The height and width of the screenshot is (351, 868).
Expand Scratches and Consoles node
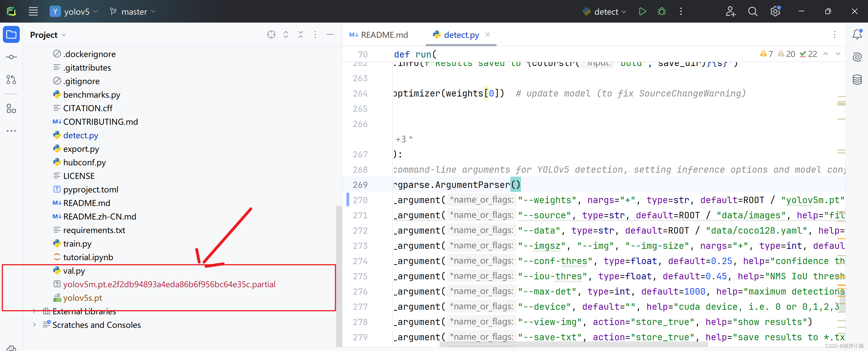tap(34, 325)
